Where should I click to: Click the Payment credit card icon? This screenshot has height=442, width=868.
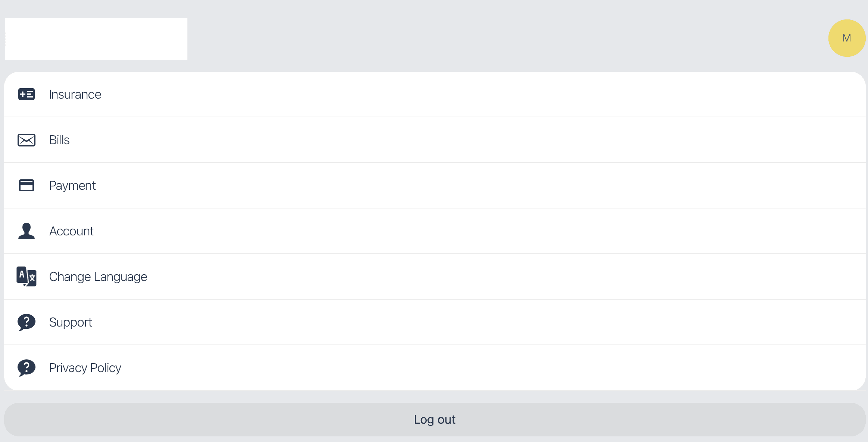27,185
